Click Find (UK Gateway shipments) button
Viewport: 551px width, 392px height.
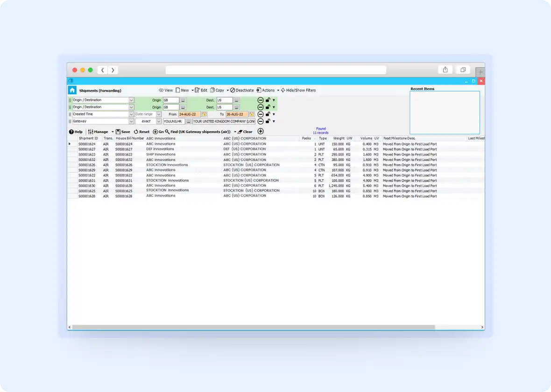198,132
